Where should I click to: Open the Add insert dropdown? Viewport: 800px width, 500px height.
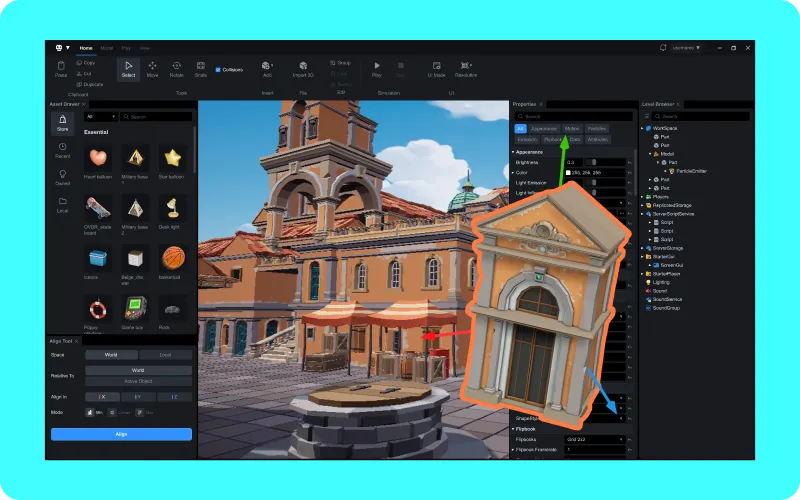(x=267, y=69)
